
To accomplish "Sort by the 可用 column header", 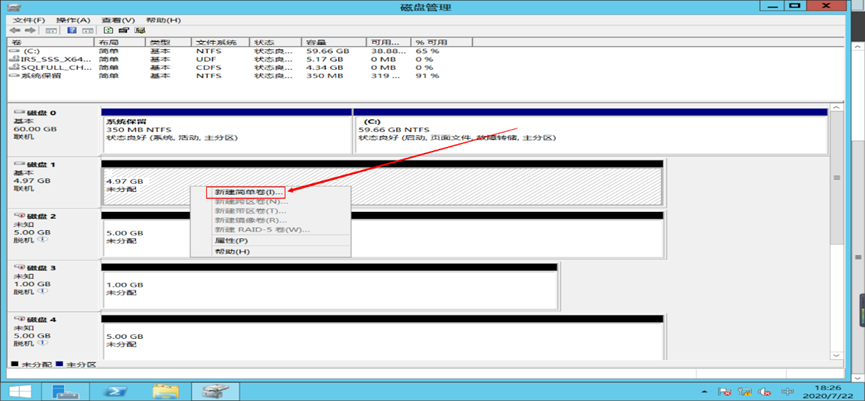I will 389,42.
